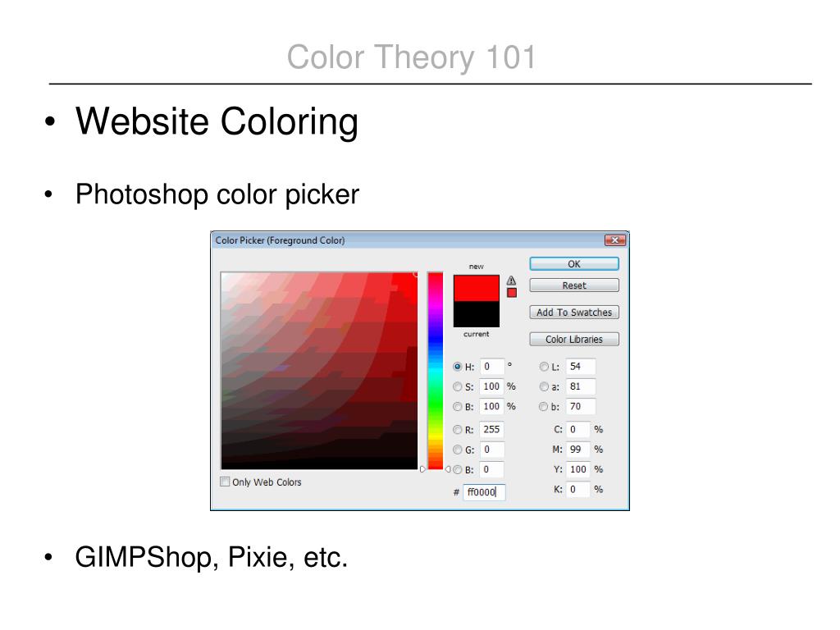
Task: Select the Lab a radio button
Action: (x=544, y=386)
